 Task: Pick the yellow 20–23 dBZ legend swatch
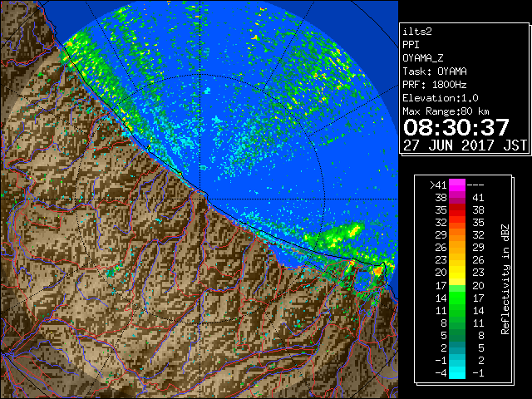[457, 273]
